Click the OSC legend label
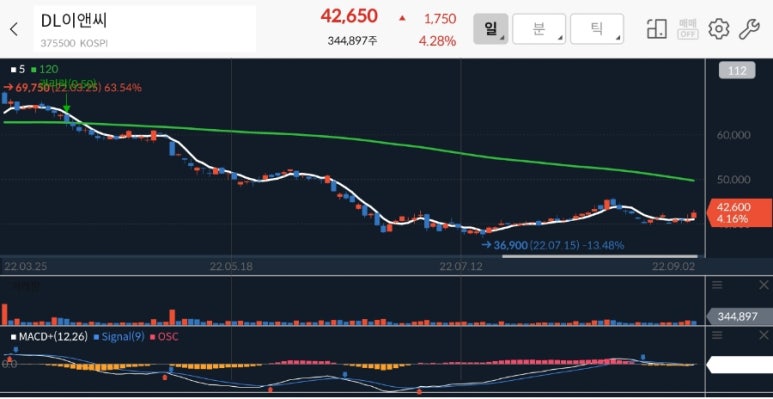Screen dimensions: 773x399 pyautogui.click(x=164, y=337)
